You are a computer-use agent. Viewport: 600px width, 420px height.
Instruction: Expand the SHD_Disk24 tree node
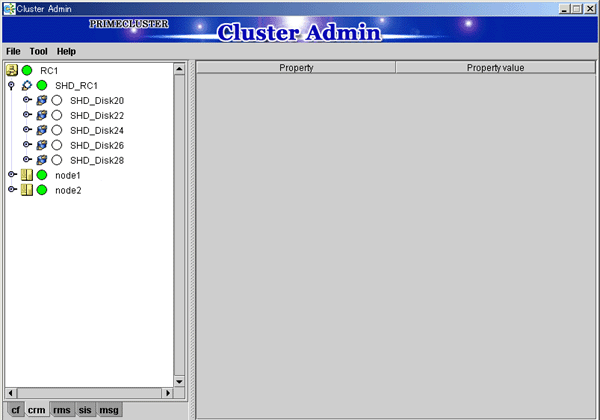point(27,129)
